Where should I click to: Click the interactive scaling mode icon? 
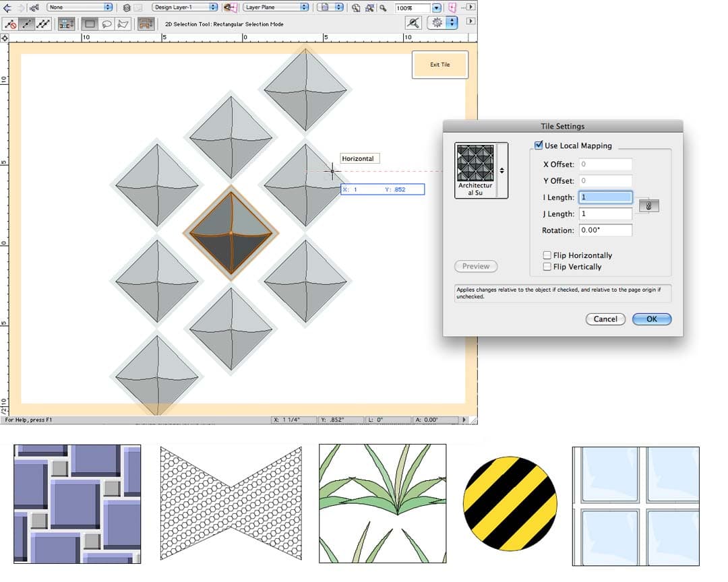click(65, 23)
